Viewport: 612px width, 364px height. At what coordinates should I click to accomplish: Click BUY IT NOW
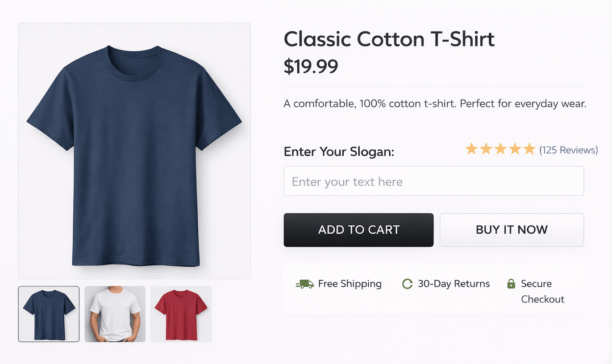512,230
